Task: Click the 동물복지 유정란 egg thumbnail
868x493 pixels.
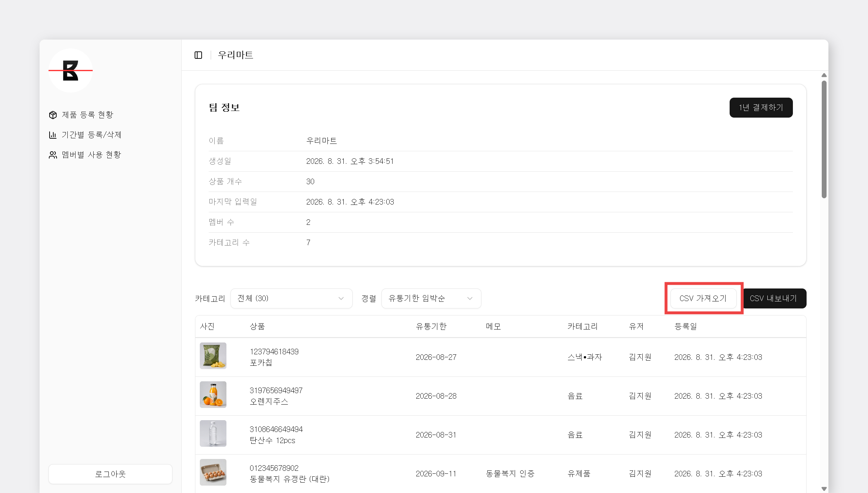Action: coord(213,472)
